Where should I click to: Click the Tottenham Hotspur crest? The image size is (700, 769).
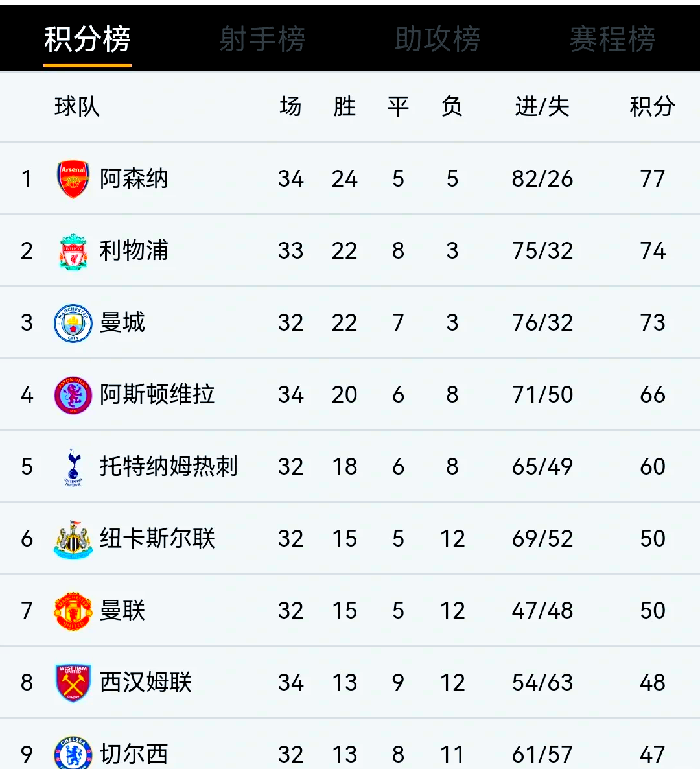point(73,467)
